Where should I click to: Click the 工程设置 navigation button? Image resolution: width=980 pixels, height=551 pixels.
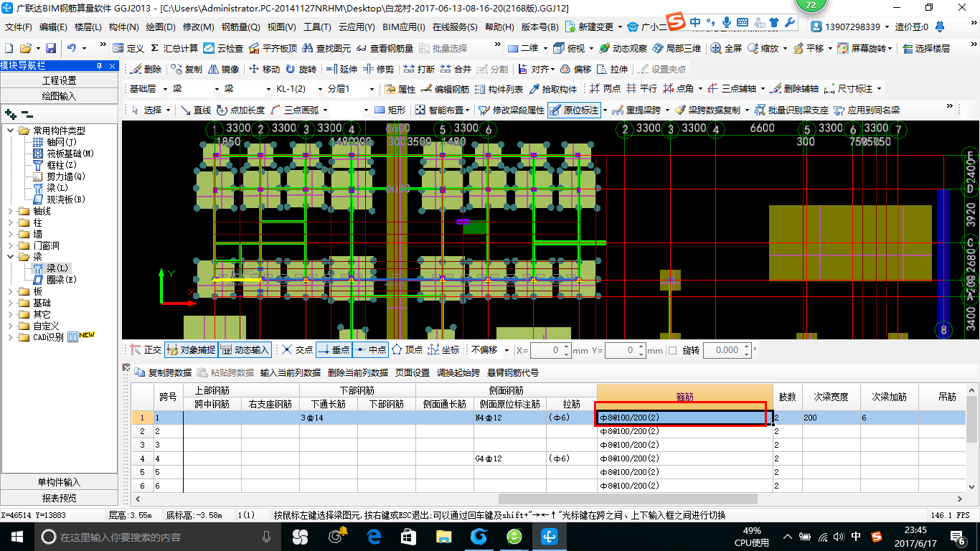pos(59,80)
